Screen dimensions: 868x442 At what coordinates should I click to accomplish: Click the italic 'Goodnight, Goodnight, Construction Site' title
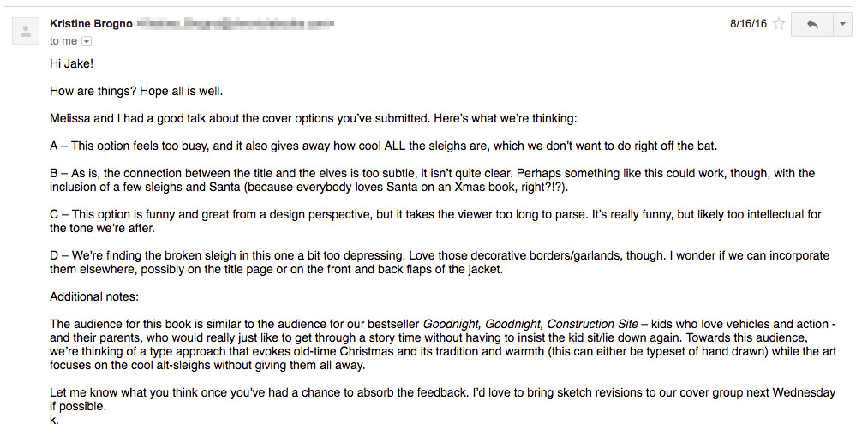531,324
